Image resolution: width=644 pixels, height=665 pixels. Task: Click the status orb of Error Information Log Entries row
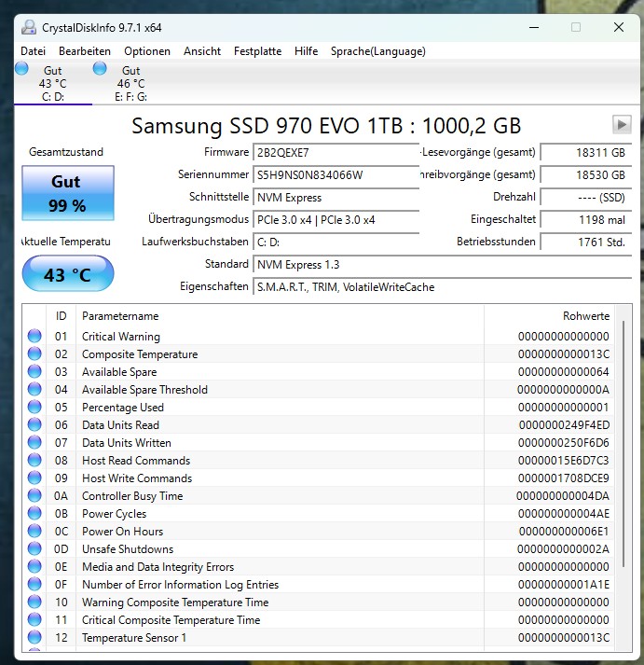pyautogui.click(x=34, y=585)
